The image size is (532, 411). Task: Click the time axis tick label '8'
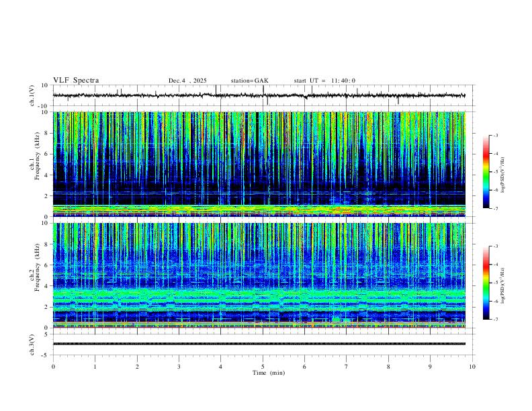388,367
